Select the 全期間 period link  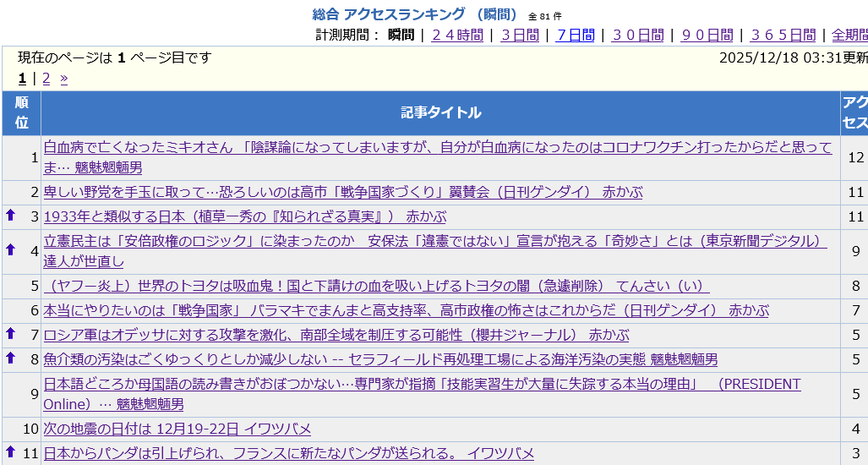point(849,35)
